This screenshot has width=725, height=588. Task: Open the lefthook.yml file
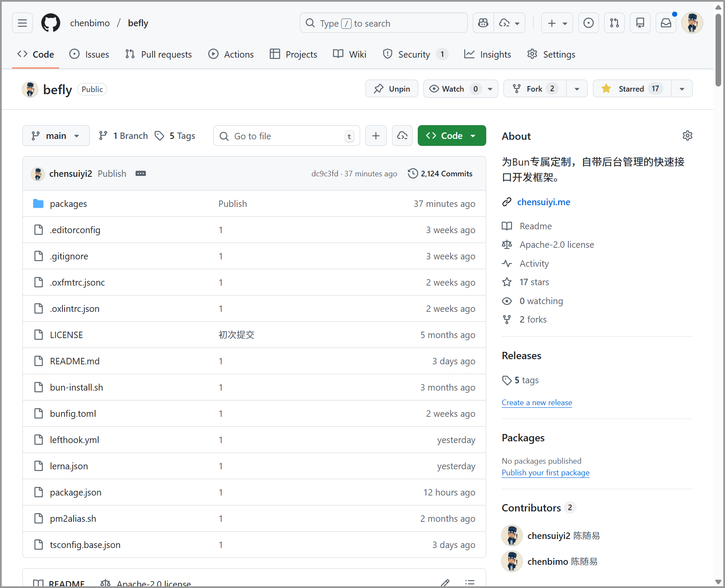(x=74, y=440)
